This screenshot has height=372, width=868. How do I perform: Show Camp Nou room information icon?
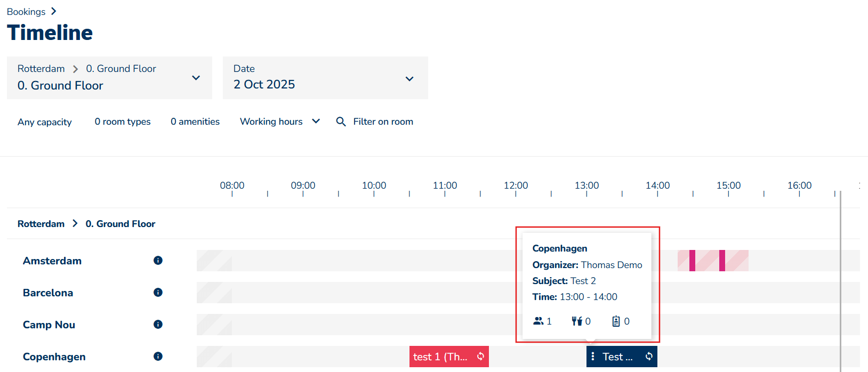coord(158,325)
